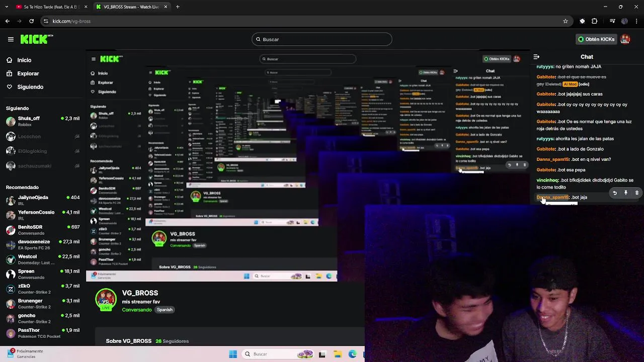
Task: Click the site information icon in the address bar
Action: point(46,21)
